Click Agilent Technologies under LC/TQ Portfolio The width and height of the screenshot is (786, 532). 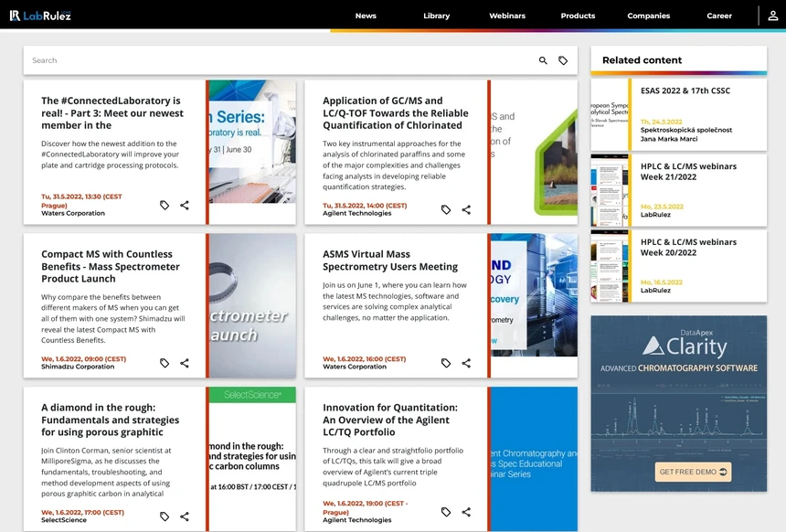click(357, 520)
